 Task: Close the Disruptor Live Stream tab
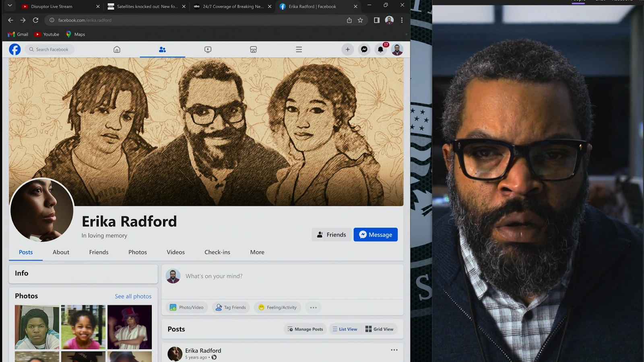(x=98, y=6)
